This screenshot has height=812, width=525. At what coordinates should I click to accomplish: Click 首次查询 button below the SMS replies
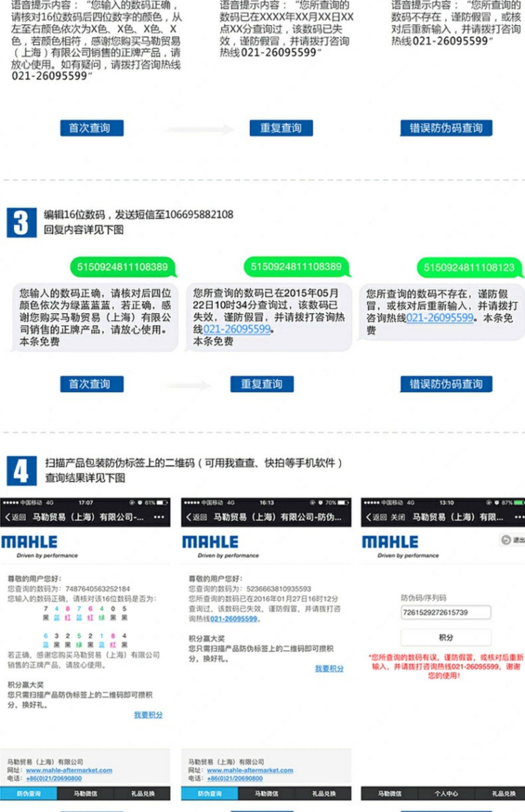pos(92,384)
